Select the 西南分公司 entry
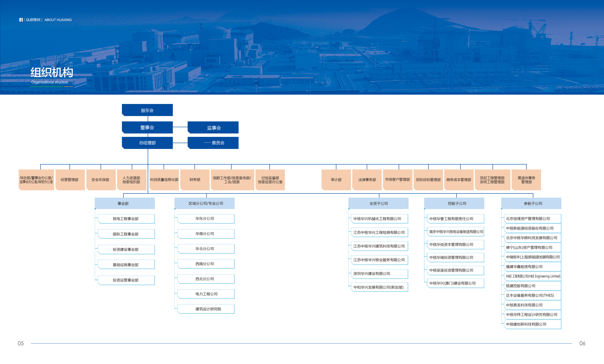 (x=206, y=264)
